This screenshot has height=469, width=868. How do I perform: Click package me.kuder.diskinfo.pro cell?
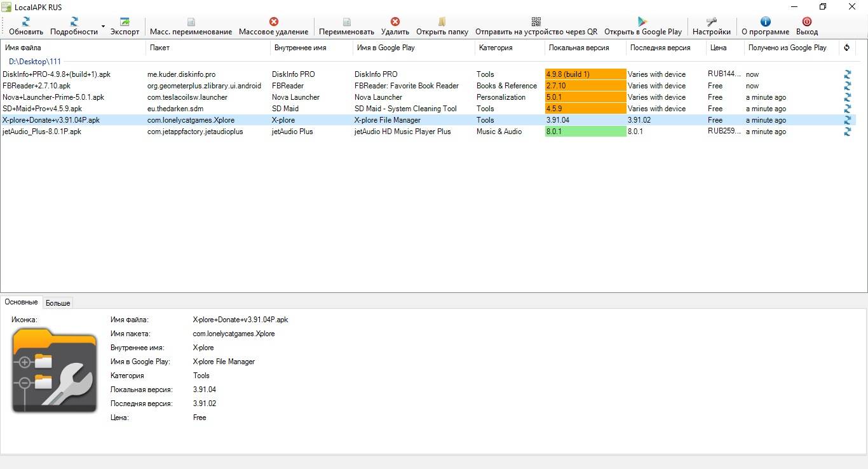(181, 74)
